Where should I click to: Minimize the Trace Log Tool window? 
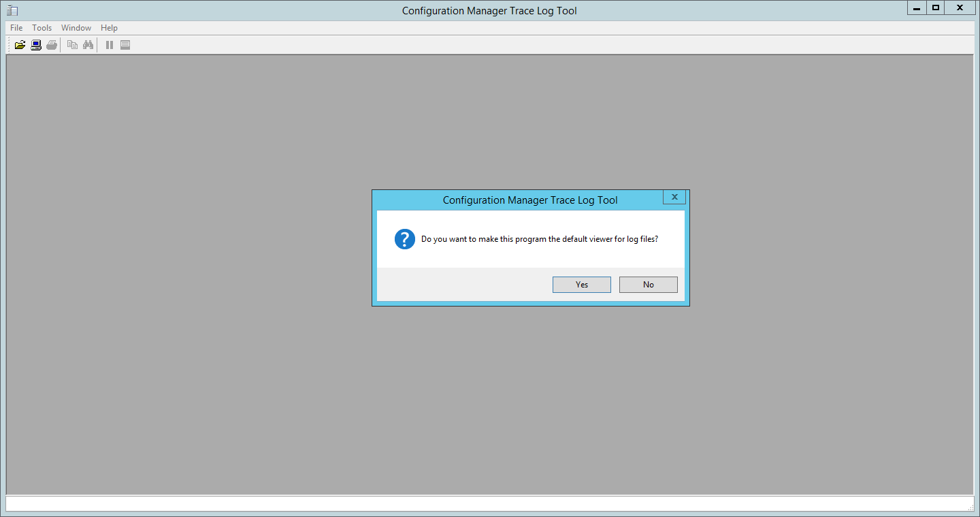click(x=917, y=7)
